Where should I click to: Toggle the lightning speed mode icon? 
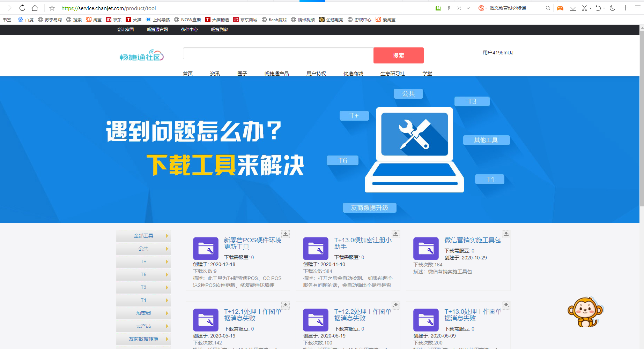(x=449, y=8)
